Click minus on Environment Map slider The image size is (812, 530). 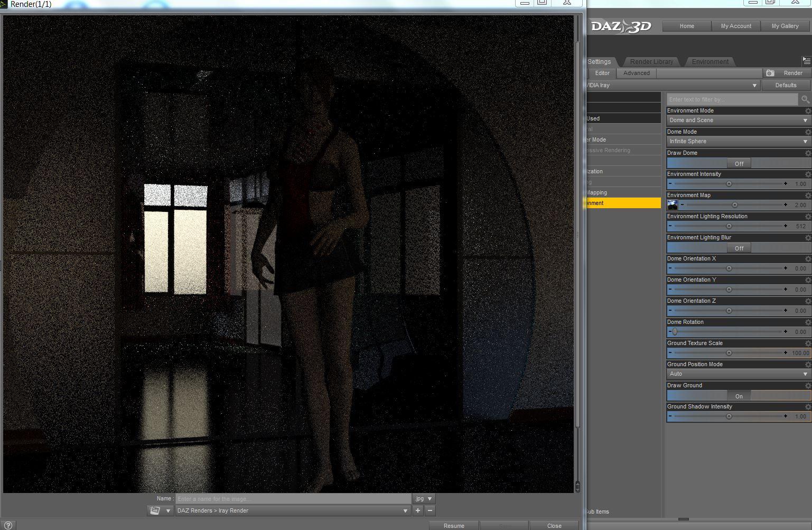pos(682,205)
